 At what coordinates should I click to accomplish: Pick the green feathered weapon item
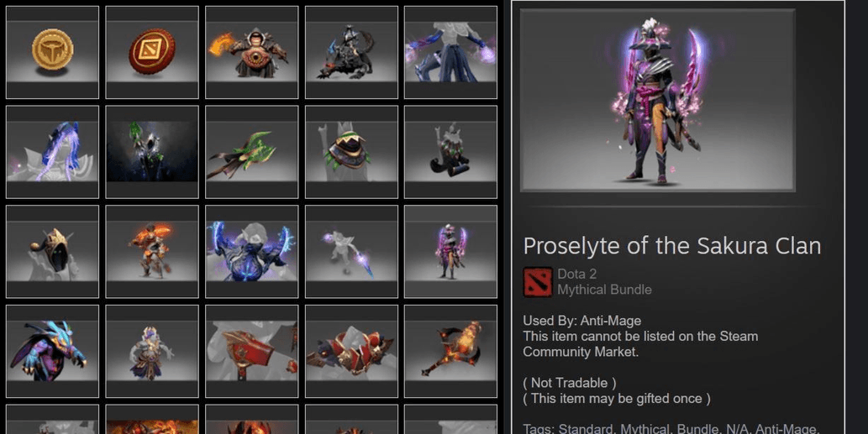click(x=251, y=151)
